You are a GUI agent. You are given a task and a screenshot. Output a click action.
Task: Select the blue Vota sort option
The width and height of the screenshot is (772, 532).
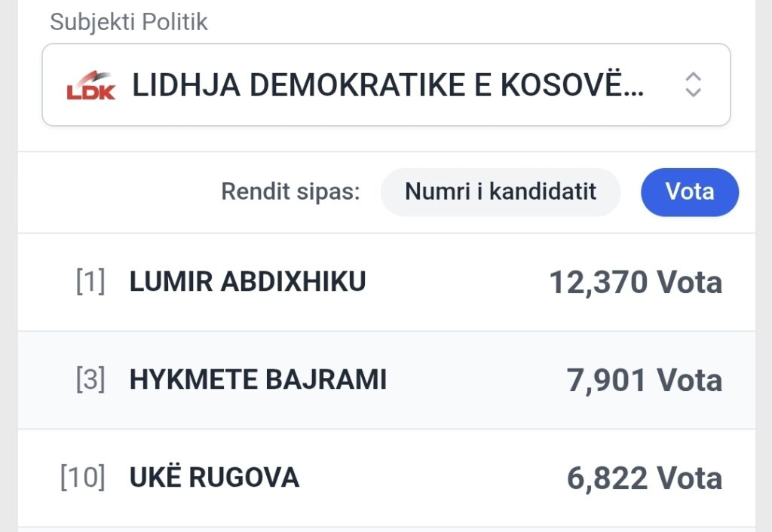(689, 191)
